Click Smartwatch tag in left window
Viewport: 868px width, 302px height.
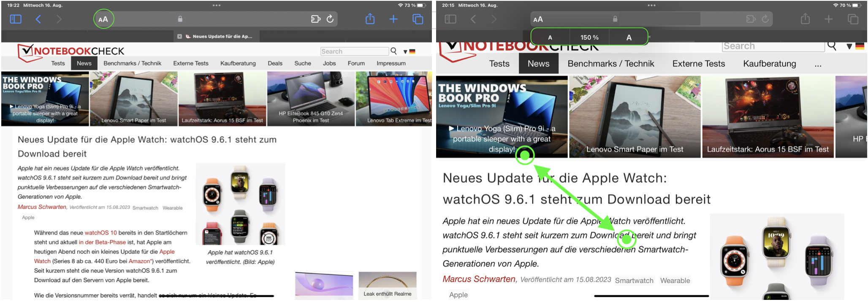coord(145,208)
